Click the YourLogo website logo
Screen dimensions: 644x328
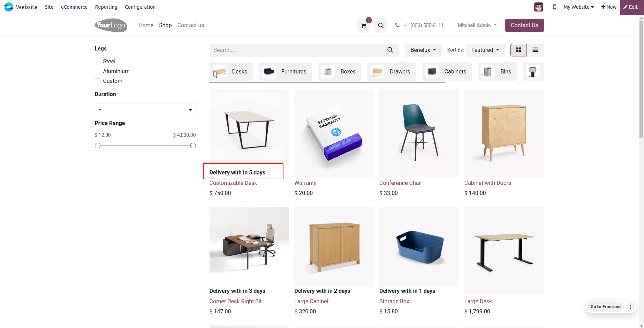pos(111,25)
